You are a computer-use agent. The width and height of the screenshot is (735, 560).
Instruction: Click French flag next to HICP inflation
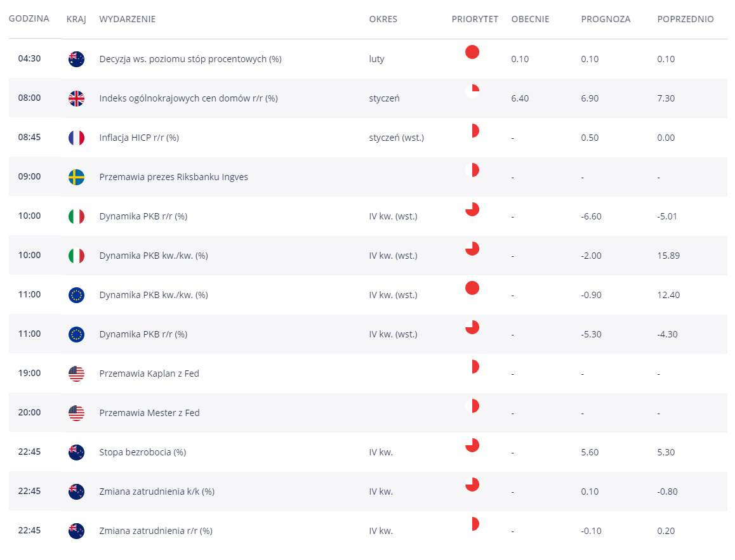pos(76,138)
